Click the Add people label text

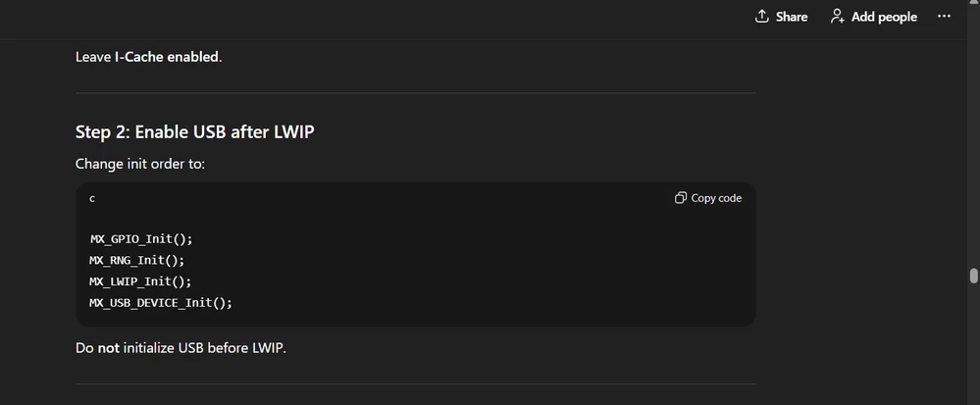(x=884, y=17)
